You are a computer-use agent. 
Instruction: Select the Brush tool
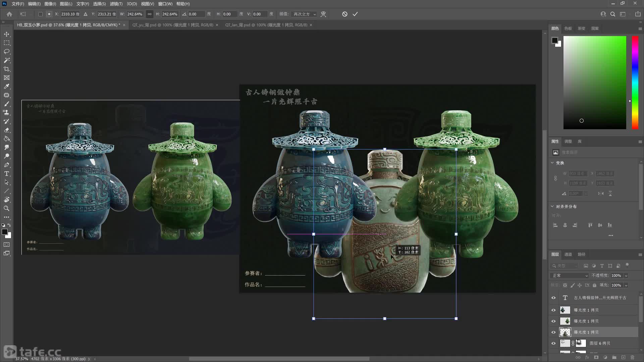coord(7,104)
